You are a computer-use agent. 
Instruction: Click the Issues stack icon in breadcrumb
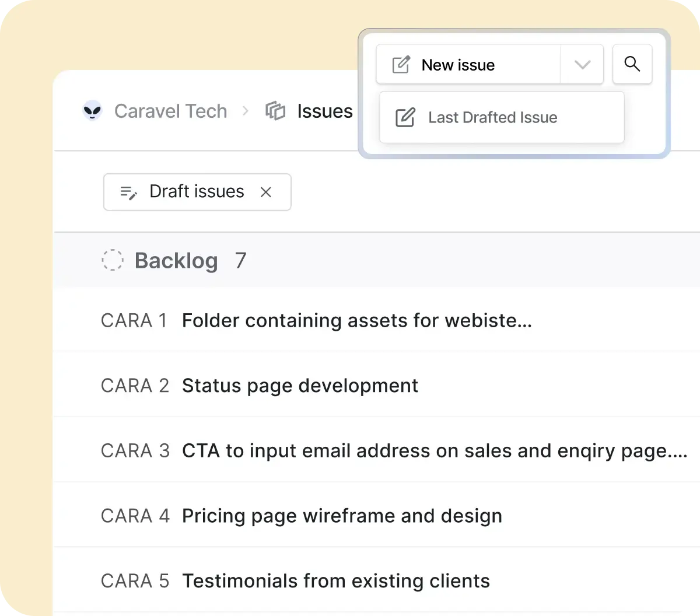point(275,111)
